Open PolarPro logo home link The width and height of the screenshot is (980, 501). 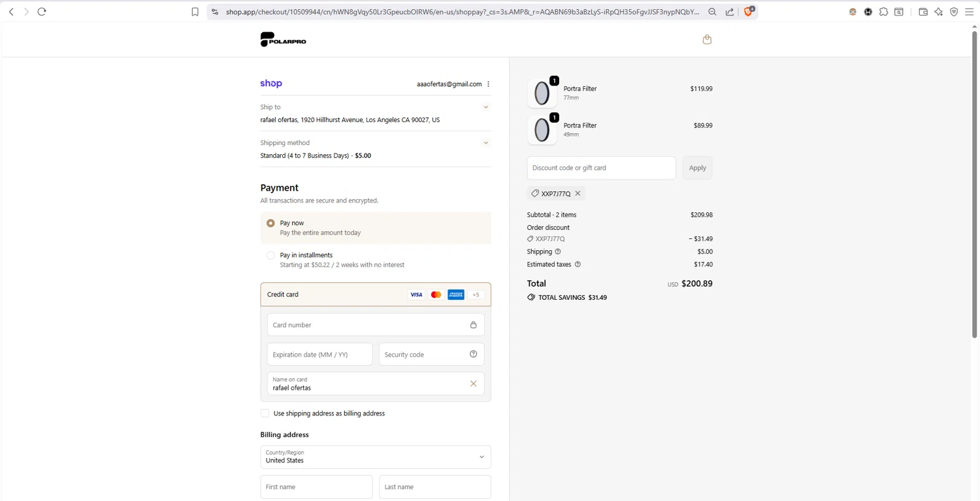[283, 39]
